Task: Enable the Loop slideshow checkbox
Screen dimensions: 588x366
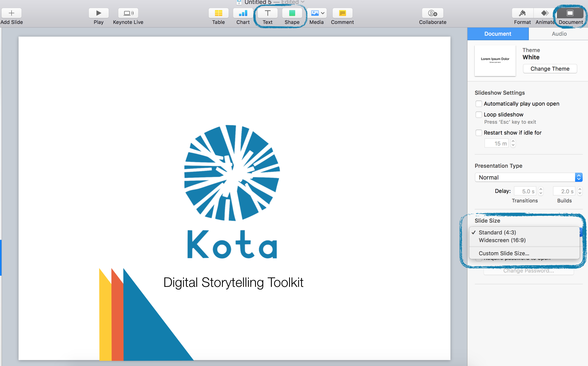Action: click(479, 115)
